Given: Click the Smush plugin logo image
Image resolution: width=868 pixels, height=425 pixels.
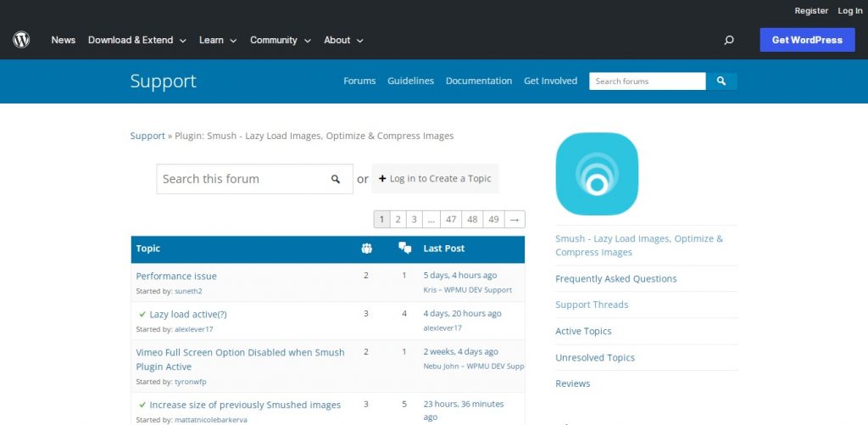Looking at the screenshot, I should (x=597, y=174).
